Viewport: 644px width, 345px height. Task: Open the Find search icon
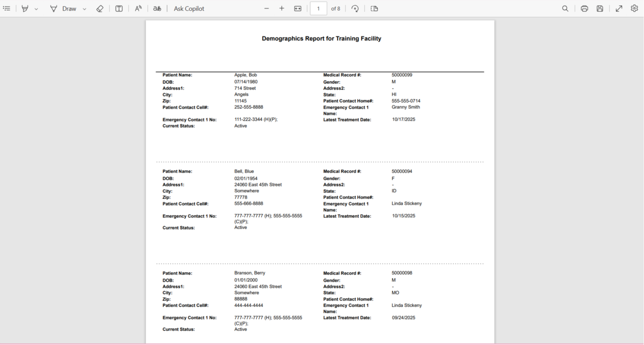coord(565,9)
